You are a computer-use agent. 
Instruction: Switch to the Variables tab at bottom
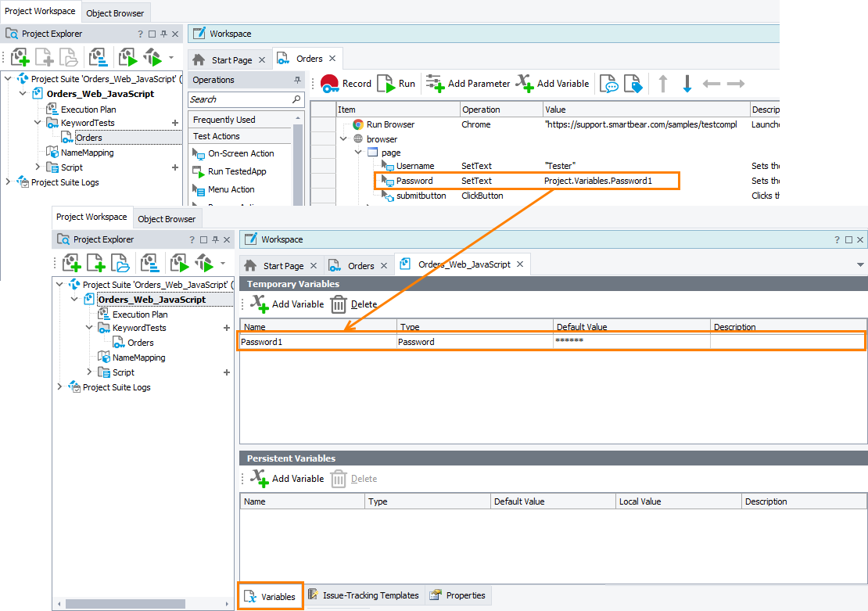pyautogui.click(x=271, y=596)
